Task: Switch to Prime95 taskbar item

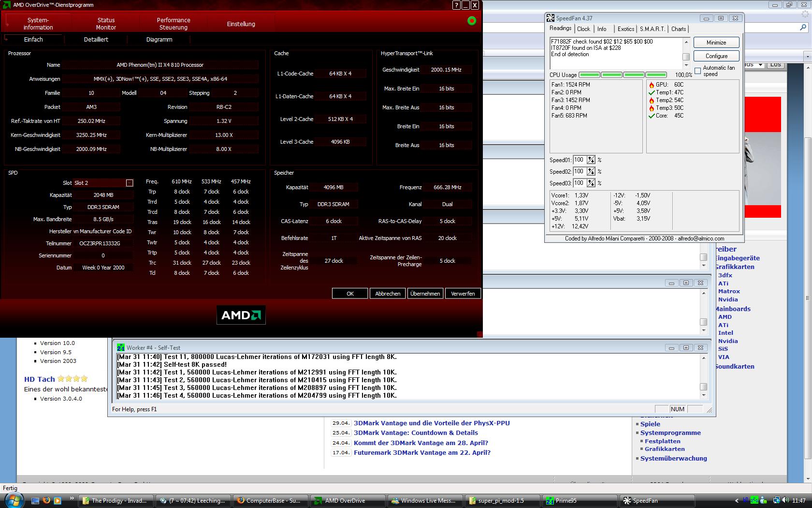Action: click(580, 501)
